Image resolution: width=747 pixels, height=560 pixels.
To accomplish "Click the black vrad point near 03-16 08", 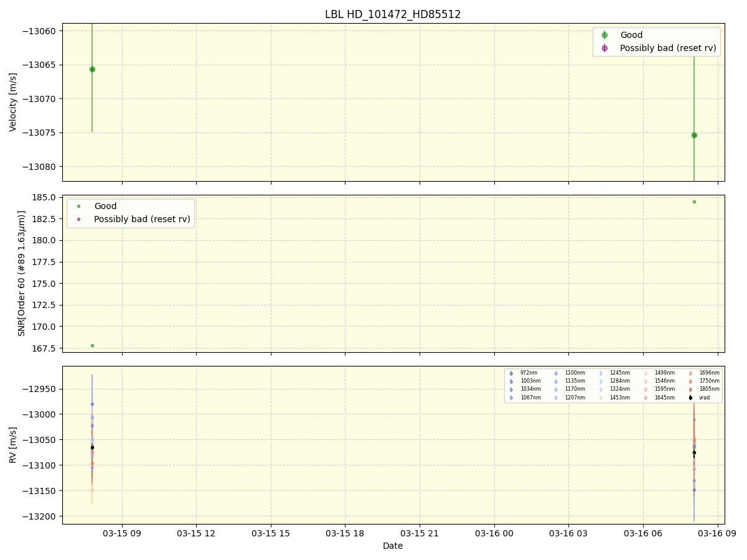I will pyautogui.click(x=693, y=454).
